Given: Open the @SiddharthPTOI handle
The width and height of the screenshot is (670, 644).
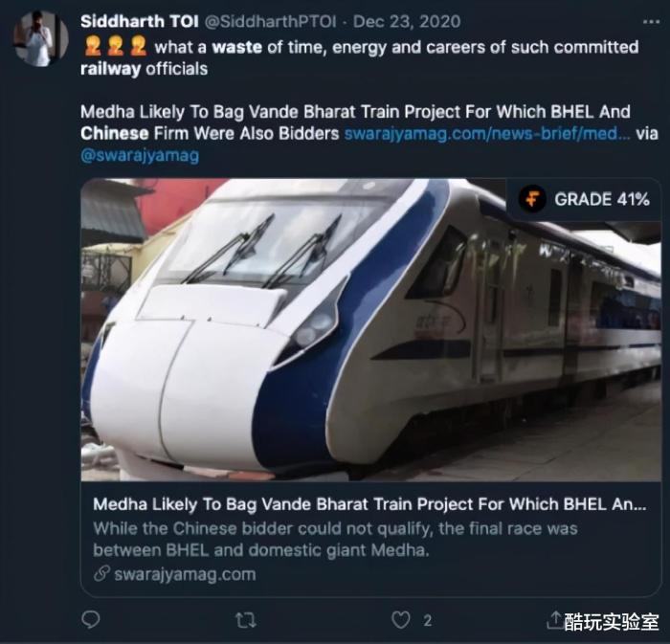Looking at the screenshot, I should (271, 21).
